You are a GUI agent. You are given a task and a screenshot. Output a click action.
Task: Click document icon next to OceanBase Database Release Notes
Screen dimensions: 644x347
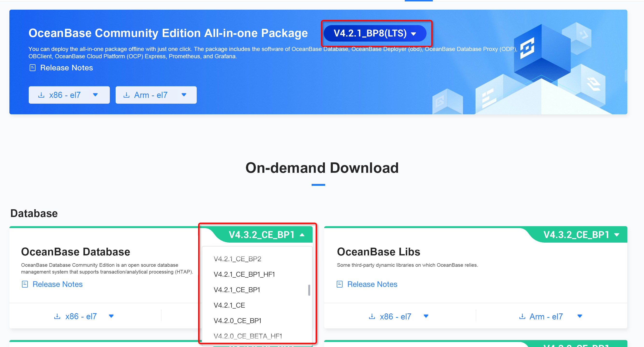coord(25,284)
